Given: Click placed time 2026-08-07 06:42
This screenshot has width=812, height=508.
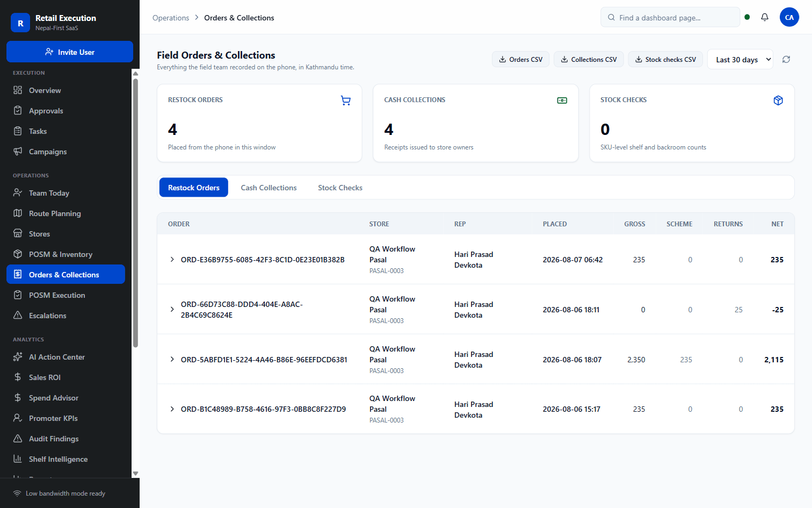Looking at the screenshot, I should tap(572, 260).
